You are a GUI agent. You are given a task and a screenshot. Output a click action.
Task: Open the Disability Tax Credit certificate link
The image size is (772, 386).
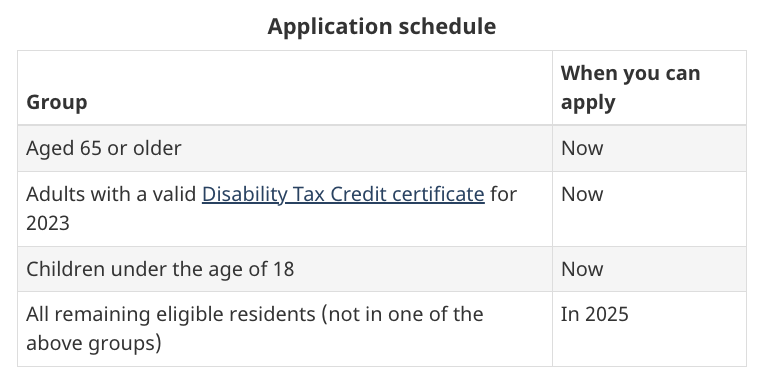[343, 194]
